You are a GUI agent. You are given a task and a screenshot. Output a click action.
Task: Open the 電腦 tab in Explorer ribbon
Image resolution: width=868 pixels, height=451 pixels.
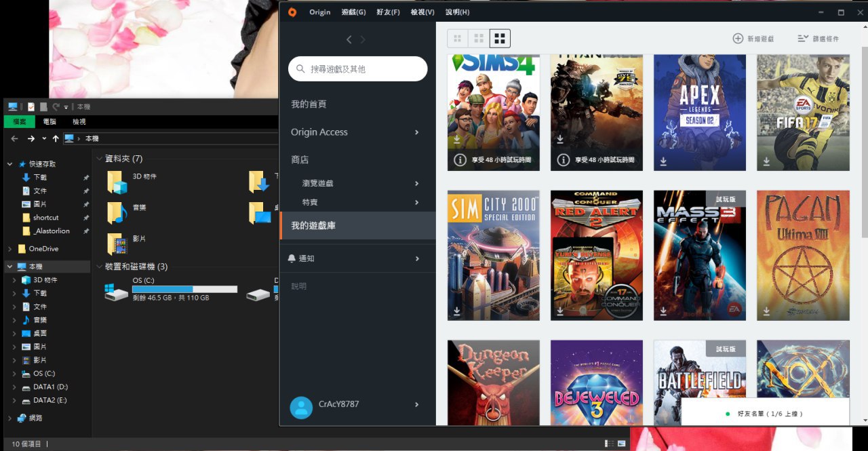coord(50,121)
